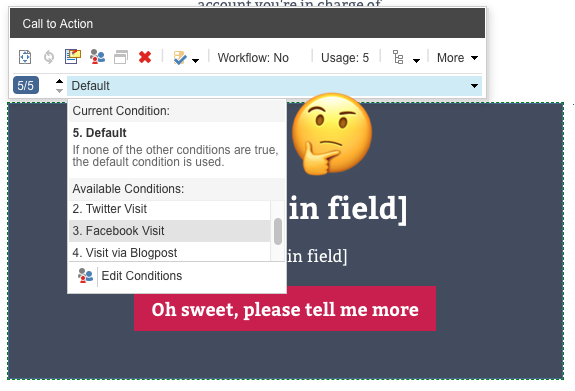Select the Facebook Visit condition
The image size is (575, 391).
[169, 231]
